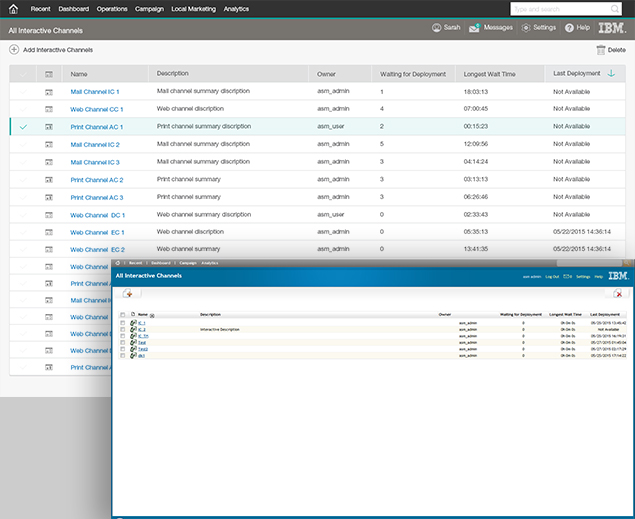
Task: Click Type and search field
Action: 565,9
